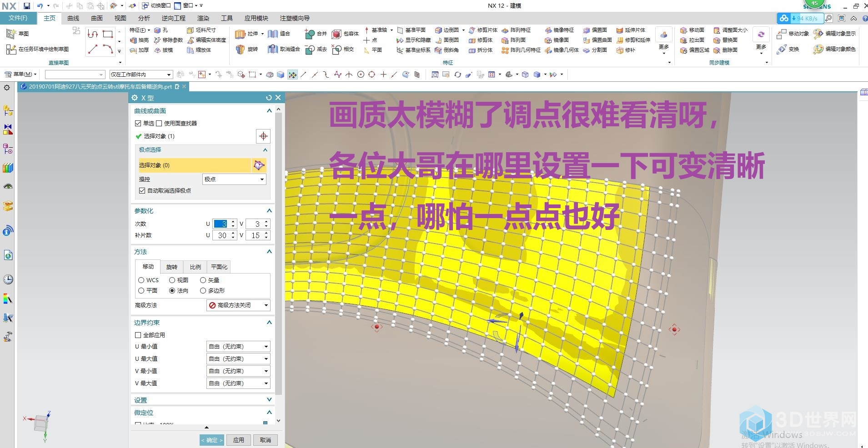Open the 仅在工作部件内 scope dropdown
Viewport: 868px width, 448px height.
pyautogui.click(x=141, y=75)
